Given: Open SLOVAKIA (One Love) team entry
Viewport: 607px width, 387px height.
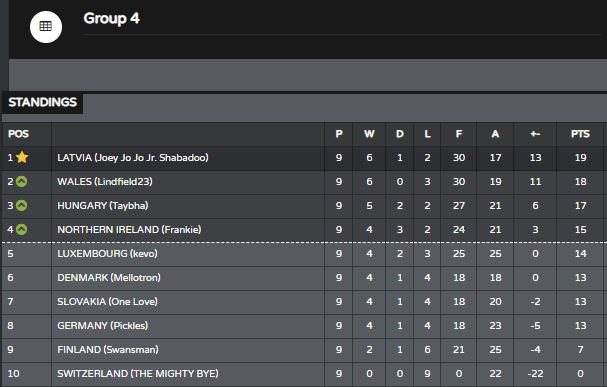Looking at the screenshot, I should 107,301.
